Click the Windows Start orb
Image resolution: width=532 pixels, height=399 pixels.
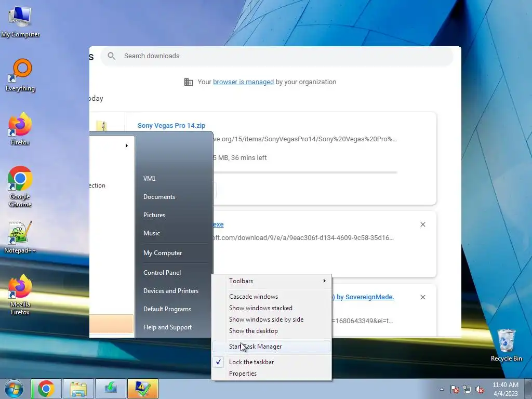[x=14, y=389]
